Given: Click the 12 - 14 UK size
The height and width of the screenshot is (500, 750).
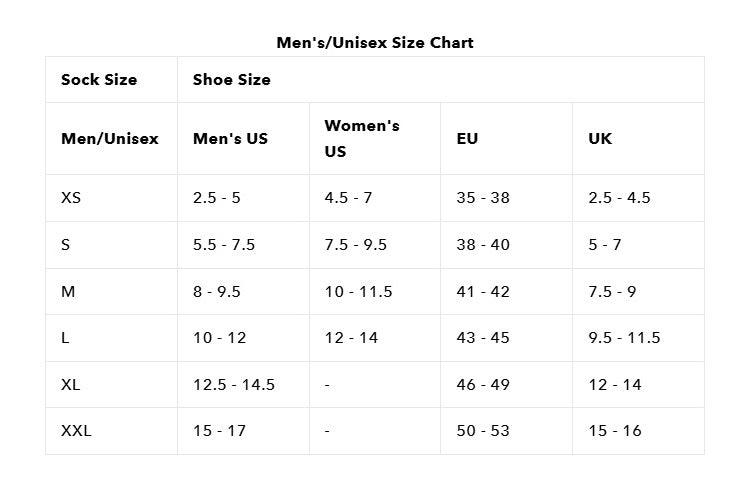Looking at the screenshot, I should tap(615, 384).
